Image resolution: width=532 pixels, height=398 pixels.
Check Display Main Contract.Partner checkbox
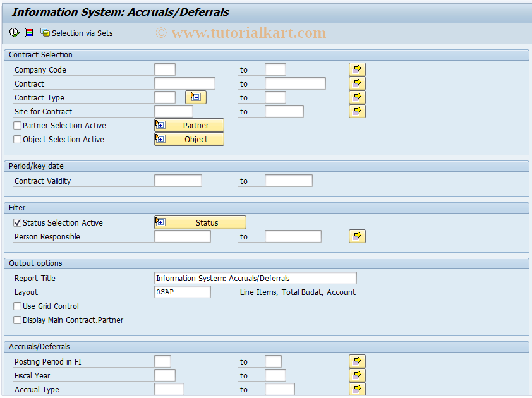coord(17,320)
